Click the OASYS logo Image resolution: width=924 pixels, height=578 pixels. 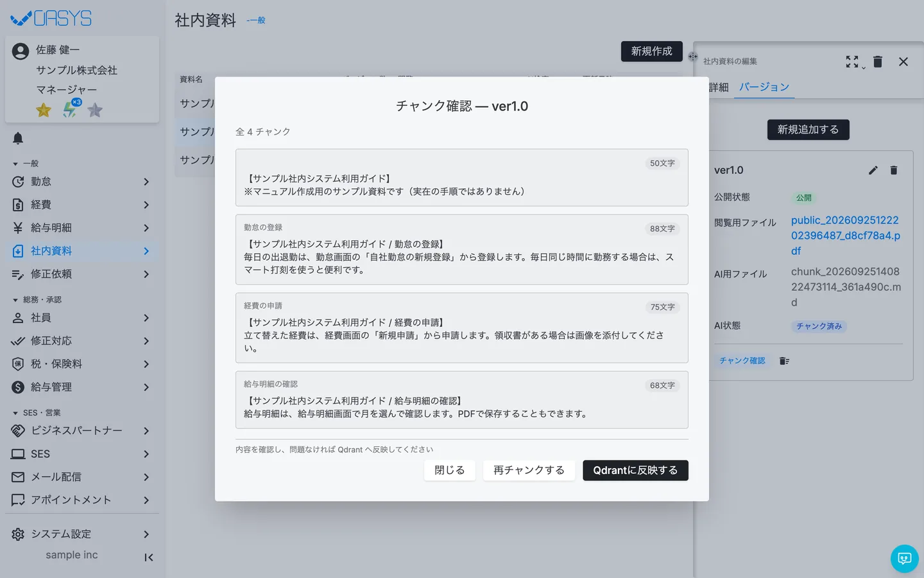51,19
